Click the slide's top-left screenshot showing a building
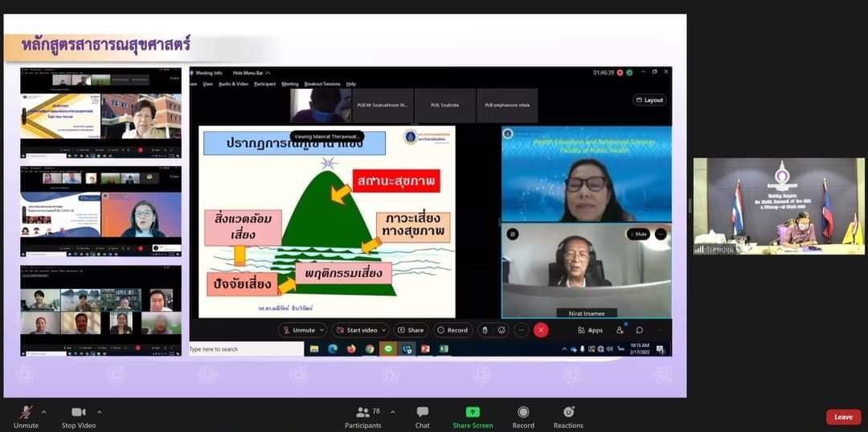 click(x=100, y=113)
